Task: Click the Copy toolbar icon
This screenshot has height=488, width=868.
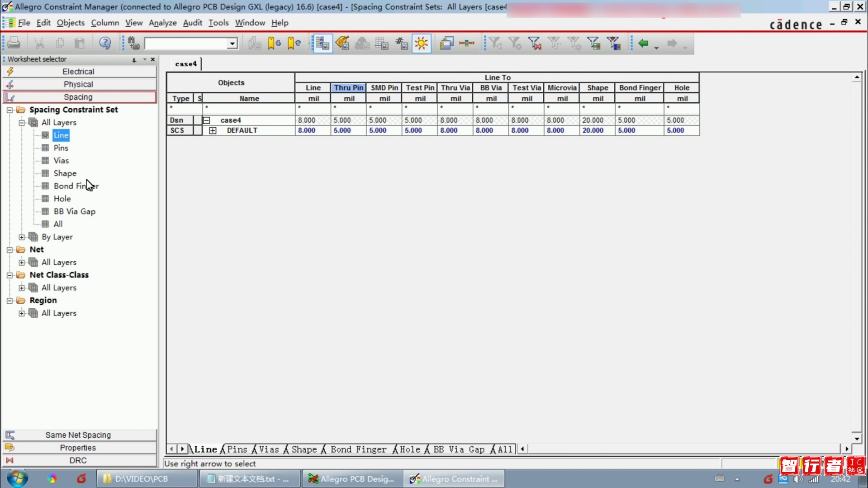Action: [x=60, y=43]
